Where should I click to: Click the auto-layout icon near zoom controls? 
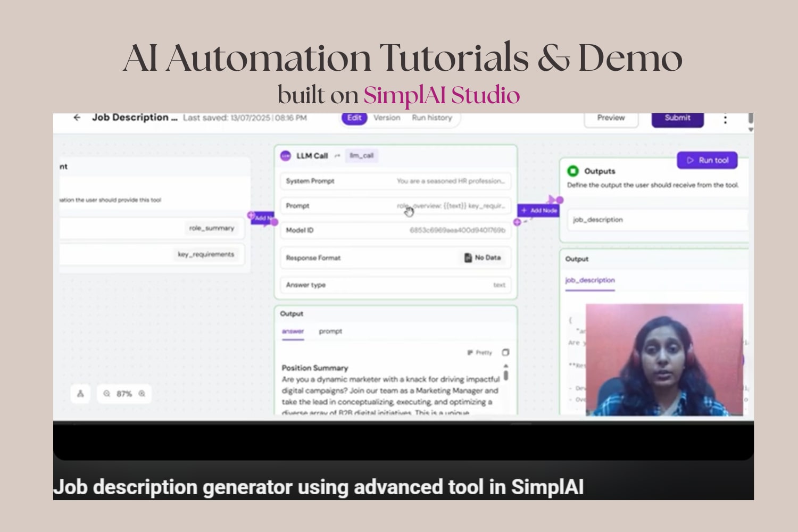pyautogui.click(x=81, y=394)
